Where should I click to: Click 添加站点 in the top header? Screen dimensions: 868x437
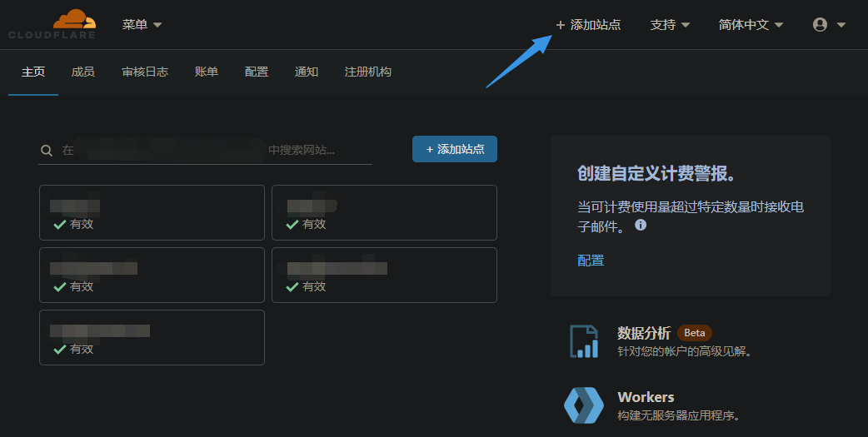(x=588, y=25)
